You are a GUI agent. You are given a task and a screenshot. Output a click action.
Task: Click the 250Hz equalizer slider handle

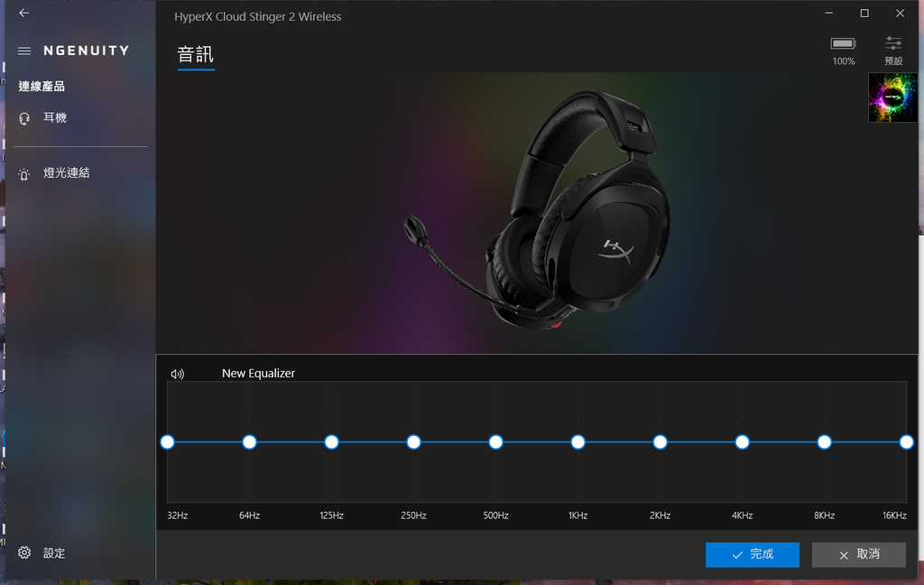413,442
